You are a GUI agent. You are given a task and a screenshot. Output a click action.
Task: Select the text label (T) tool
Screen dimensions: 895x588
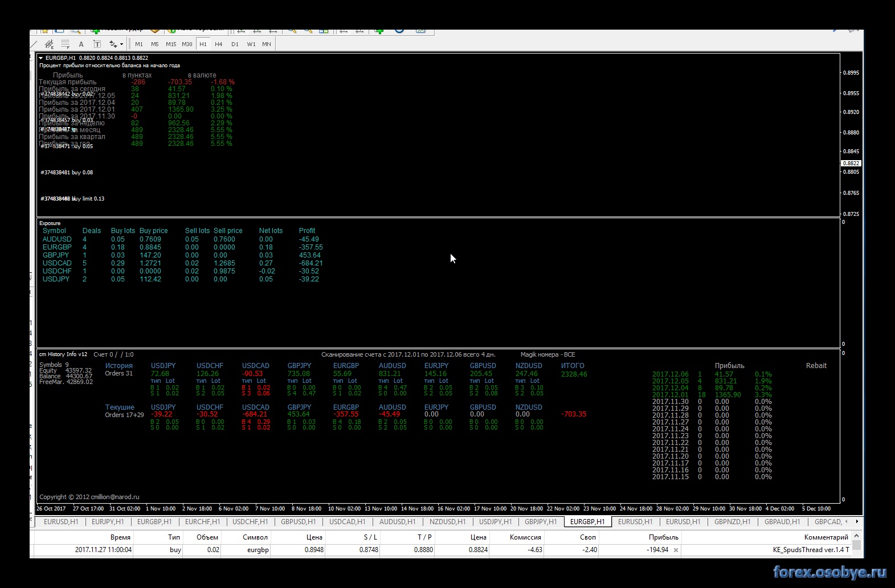pos(97,44)
